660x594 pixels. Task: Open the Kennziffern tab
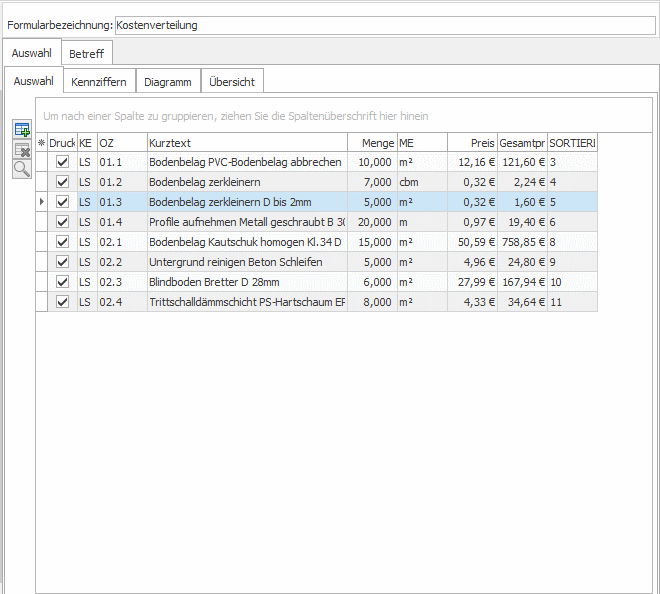pyautogui.click(x=99, y=82)
